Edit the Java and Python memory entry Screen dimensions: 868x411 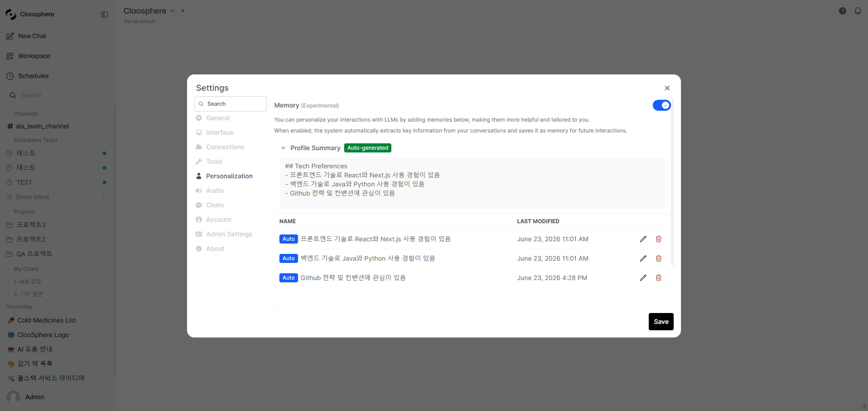click(643, 258)
